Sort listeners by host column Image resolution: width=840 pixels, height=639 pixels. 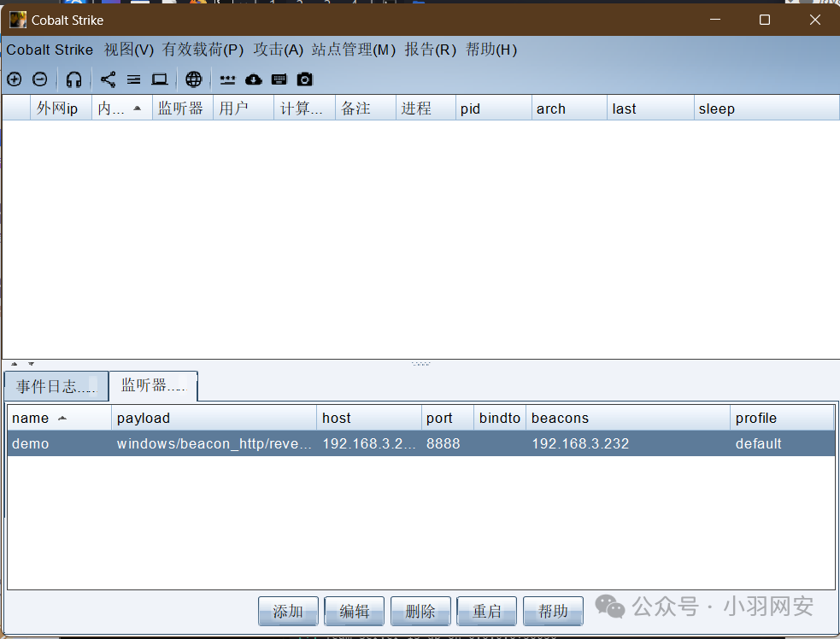tap(369, 418)
